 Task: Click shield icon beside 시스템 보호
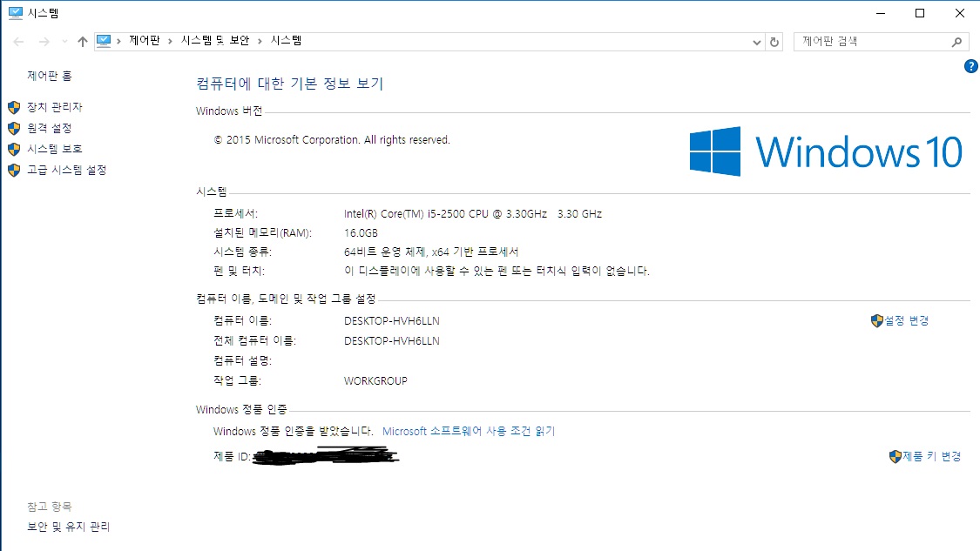[x=14, y=150]
